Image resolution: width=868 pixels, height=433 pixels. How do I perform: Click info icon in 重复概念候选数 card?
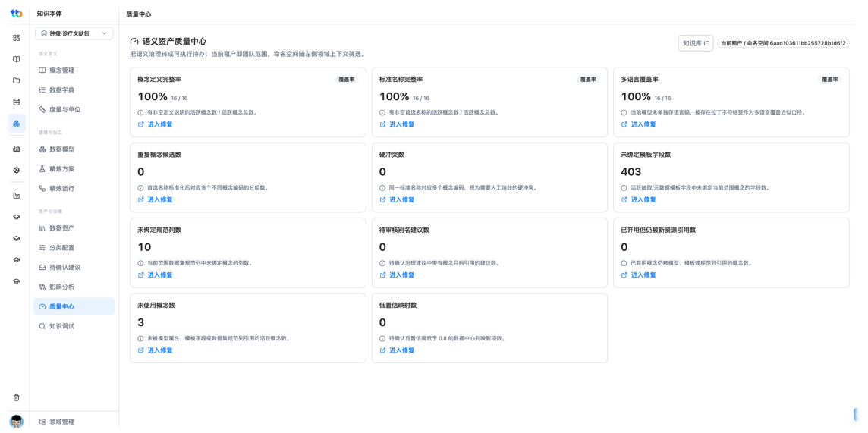click(140, 188)
